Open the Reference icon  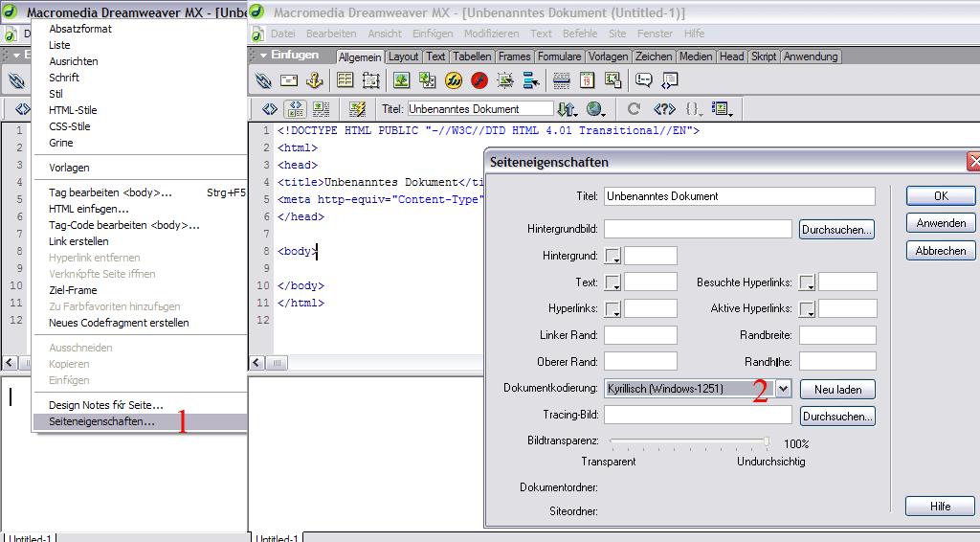coord(664,109)
